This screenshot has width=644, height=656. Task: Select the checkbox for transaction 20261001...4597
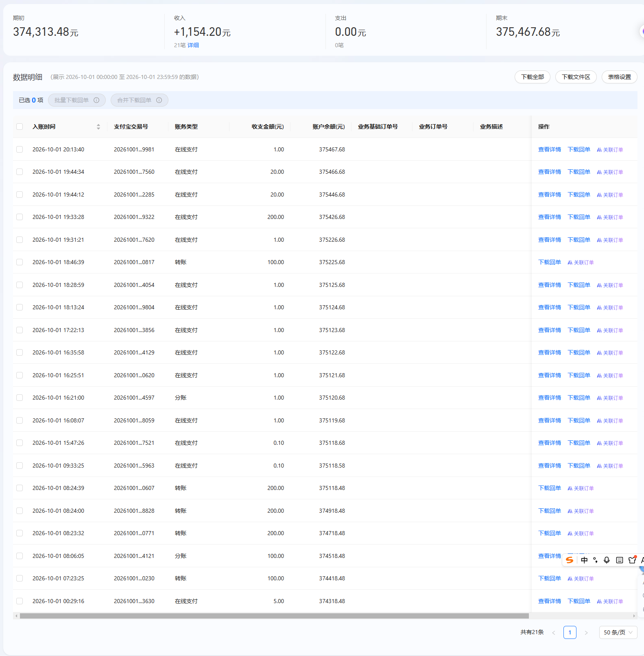(x=20, y=398)
